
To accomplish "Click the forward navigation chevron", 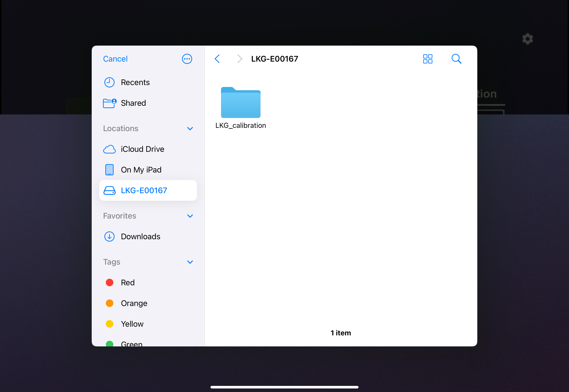I will click(x=240, y=59).
